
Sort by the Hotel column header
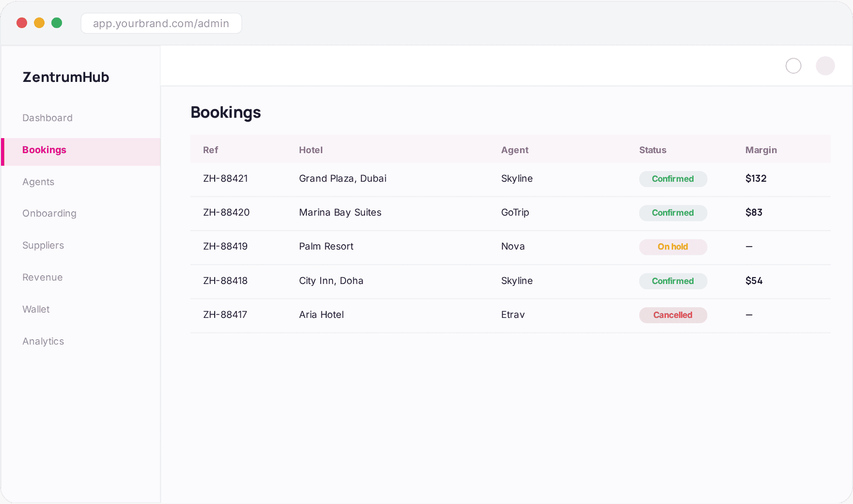(311, 150)
